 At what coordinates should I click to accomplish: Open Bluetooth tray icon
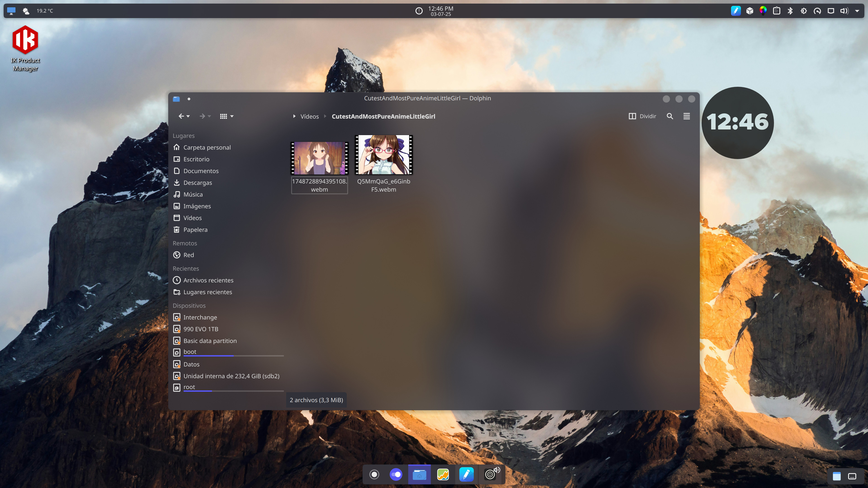[790, 11]
